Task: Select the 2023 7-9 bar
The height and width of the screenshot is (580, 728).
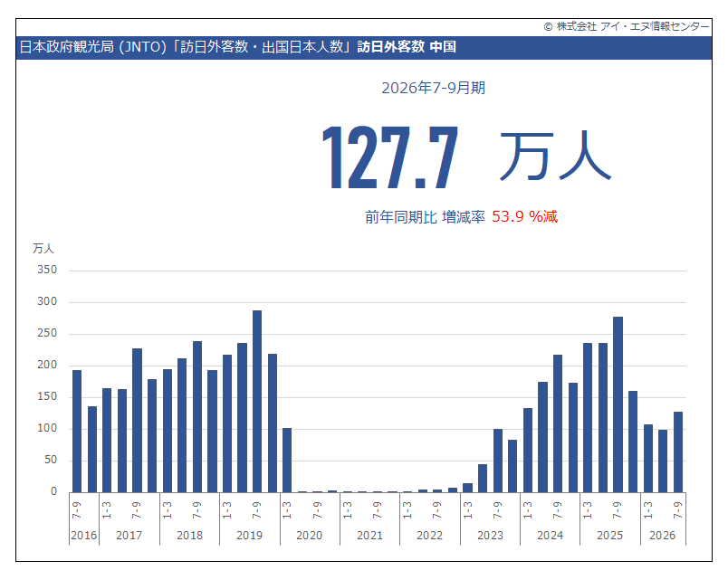Action: point(498,461)
